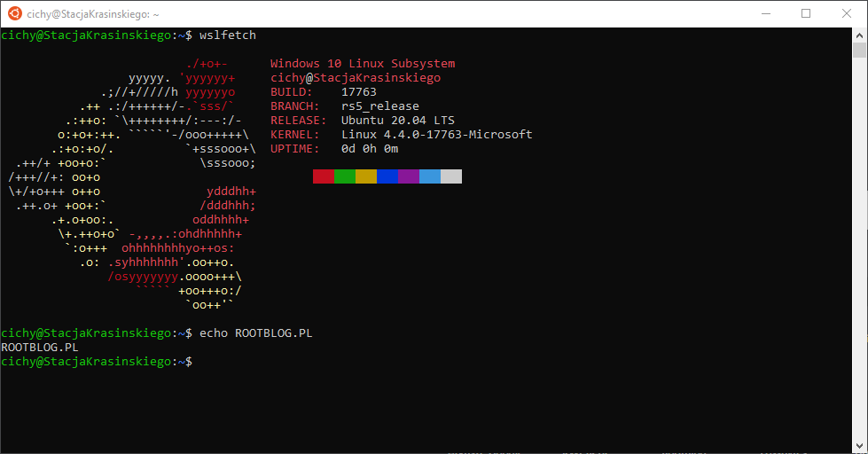The height and width of the screenshot is (454, 868).
Task: Click the scrollbar down arrow
Action: tap(859, 446)
